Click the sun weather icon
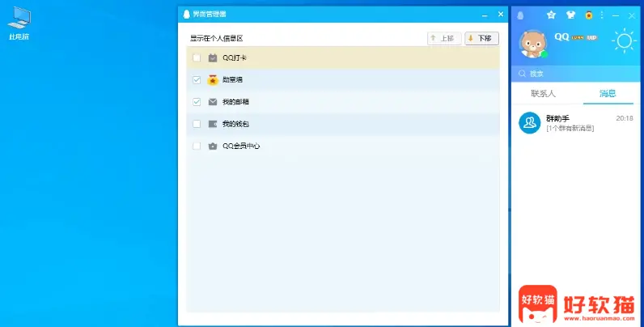Viewport: 644px width, 327px height. click(x=624, y=40)
